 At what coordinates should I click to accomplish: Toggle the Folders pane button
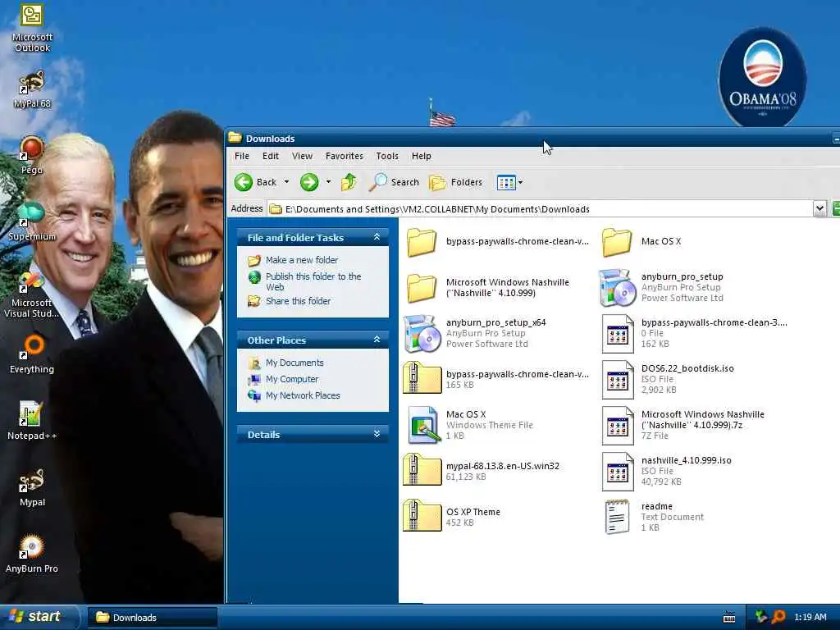pyautogui.click(x=456, y=182)
